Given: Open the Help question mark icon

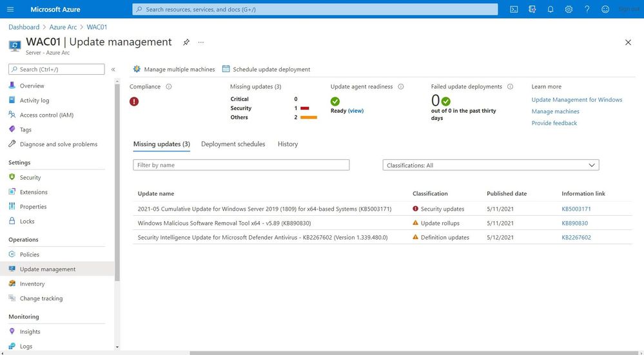Looking at the screenshot, I should [587, 9].
